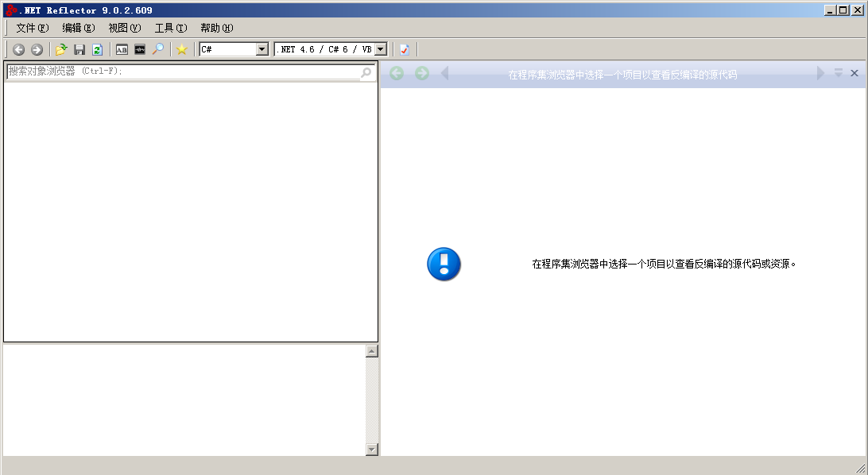Screen dimensions: 868x475
Task: Click magnifier icon inside the search box
Action: (x=366, y=72)
